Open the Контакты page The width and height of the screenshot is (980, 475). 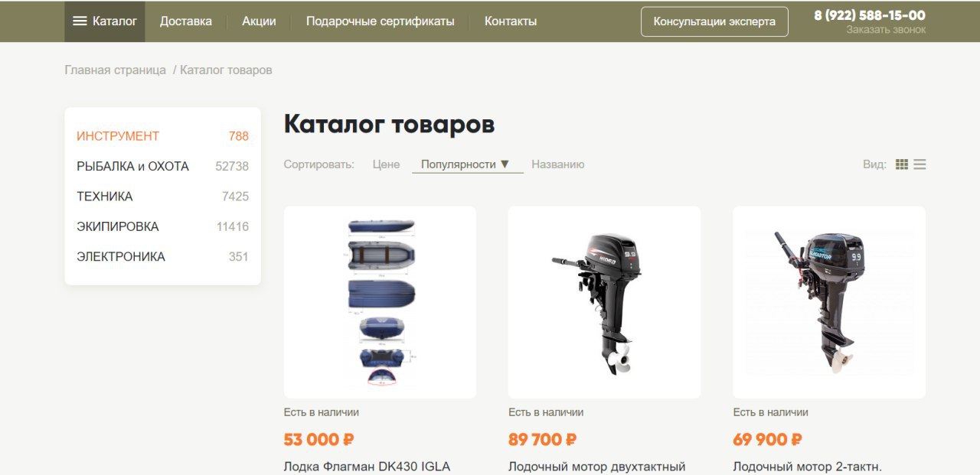tap(511, 21)
